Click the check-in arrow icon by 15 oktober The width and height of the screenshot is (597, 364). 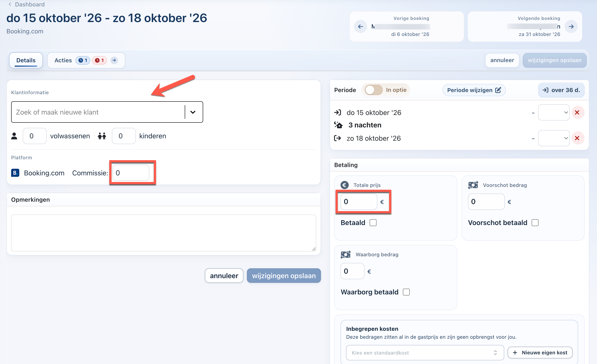tap(338, 112)
